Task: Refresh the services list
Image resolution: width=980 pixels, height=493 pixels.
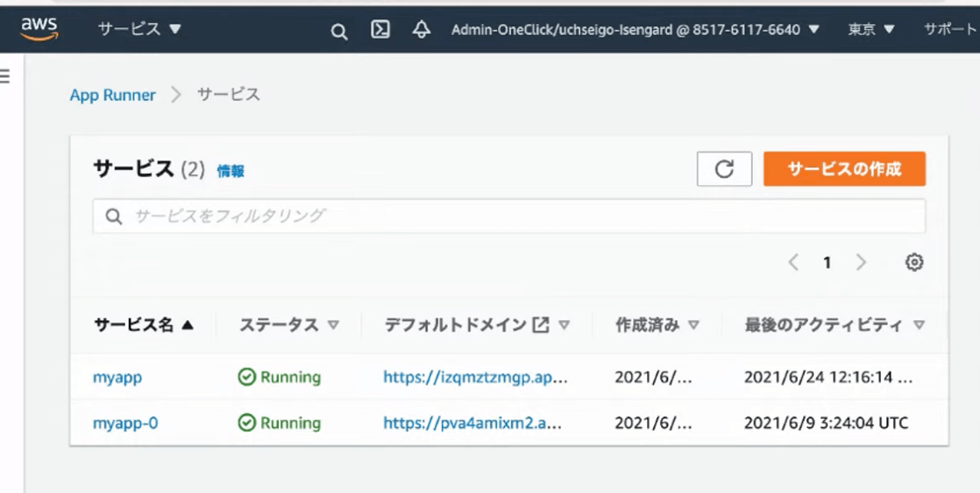Action: pyautogui.click(x=724, y=169)
